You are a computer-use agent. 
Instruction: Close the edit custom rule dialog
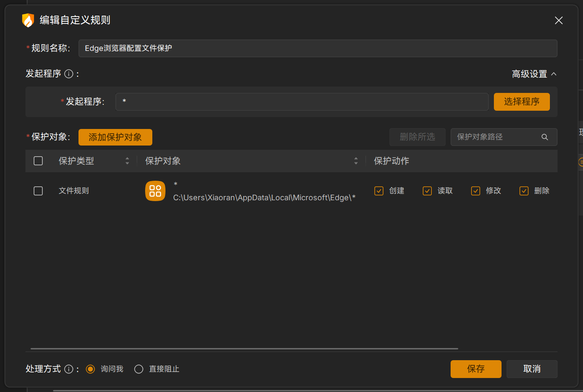(558, 20)
